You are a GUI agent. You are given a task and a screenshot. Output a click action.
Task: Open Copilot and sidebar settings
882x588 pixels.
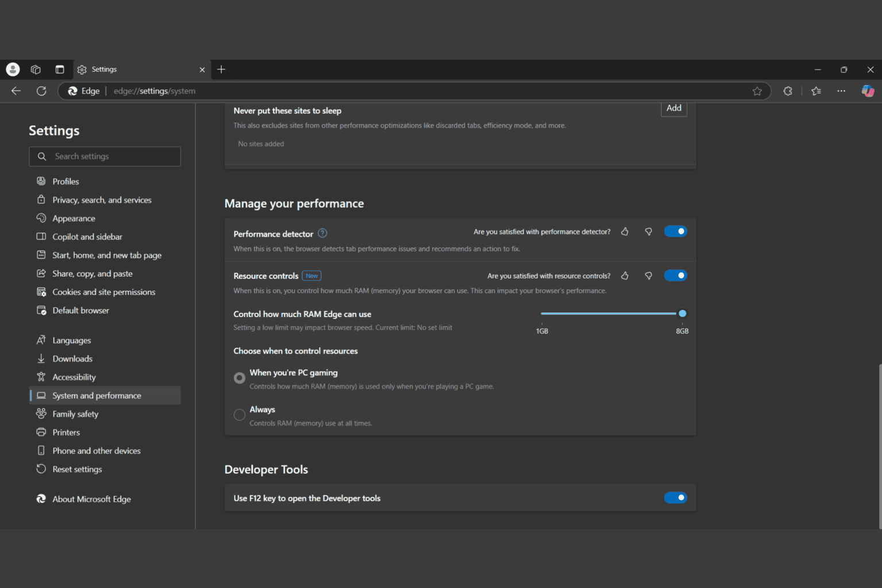click(105, 237)
